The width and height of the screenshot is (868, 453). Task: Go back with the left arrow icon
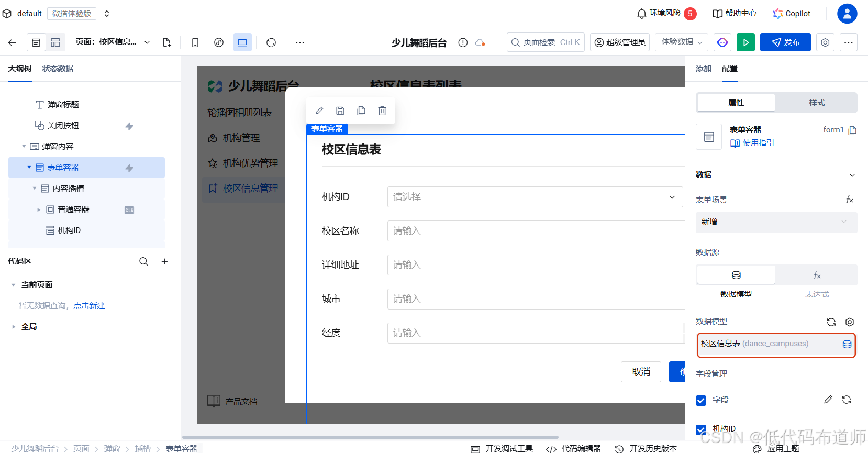pyautogui.click(x=12, y=42)
